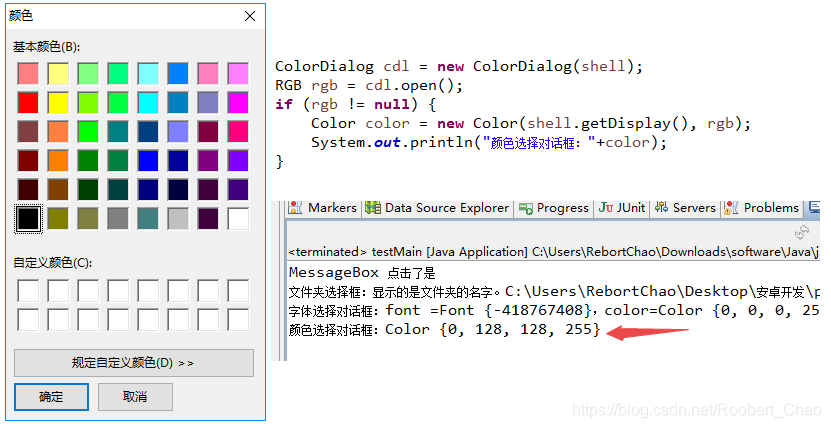Select the first empty custom color slot
This screenshot has width=831, height=428.
[28, 291]
